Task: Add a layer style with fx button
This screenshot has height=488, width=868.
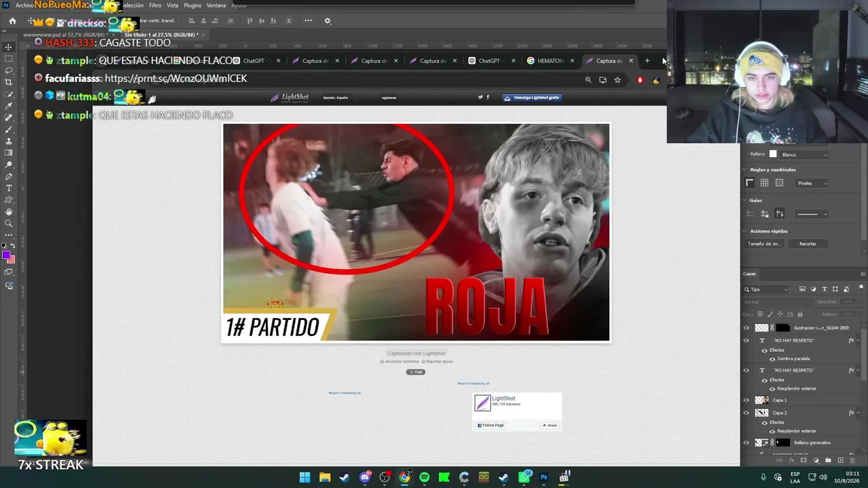Action: click(791, 460)
